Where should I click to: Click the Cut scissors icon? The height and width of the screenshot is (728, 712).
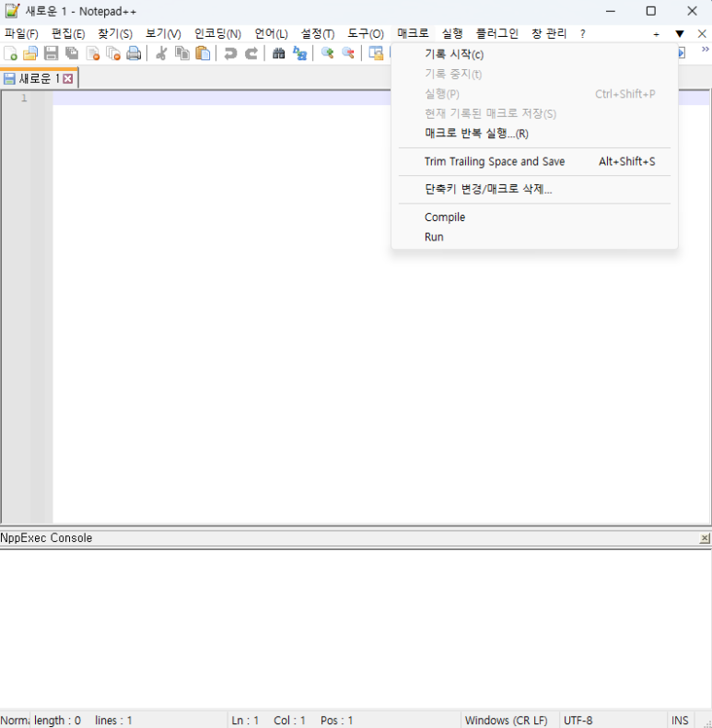click(161, 53)
